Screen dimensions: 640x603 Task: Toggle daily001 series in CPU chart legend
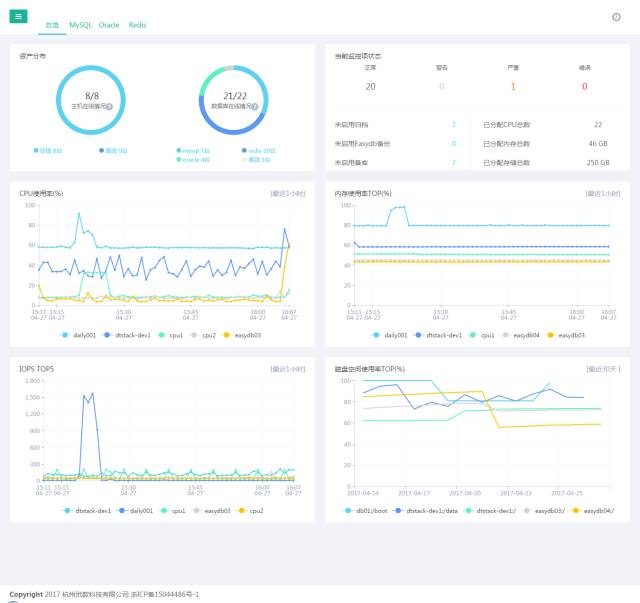coord(78,335)
